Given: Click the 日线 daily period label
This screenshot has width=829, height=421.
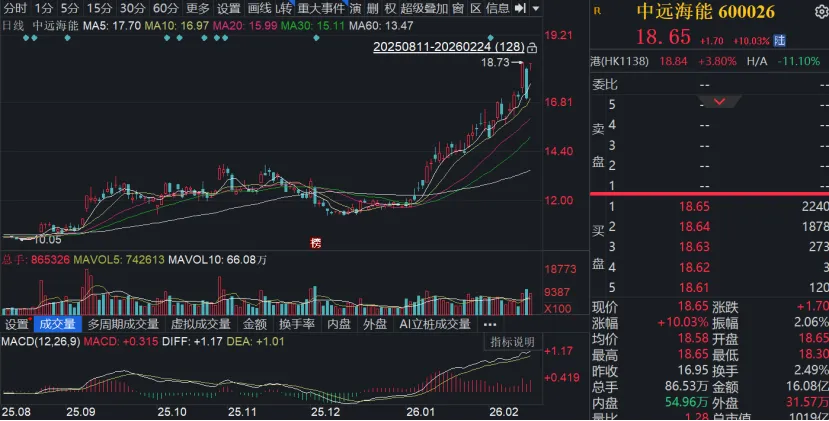Looking at the screenshot, I should coord(14,25).
